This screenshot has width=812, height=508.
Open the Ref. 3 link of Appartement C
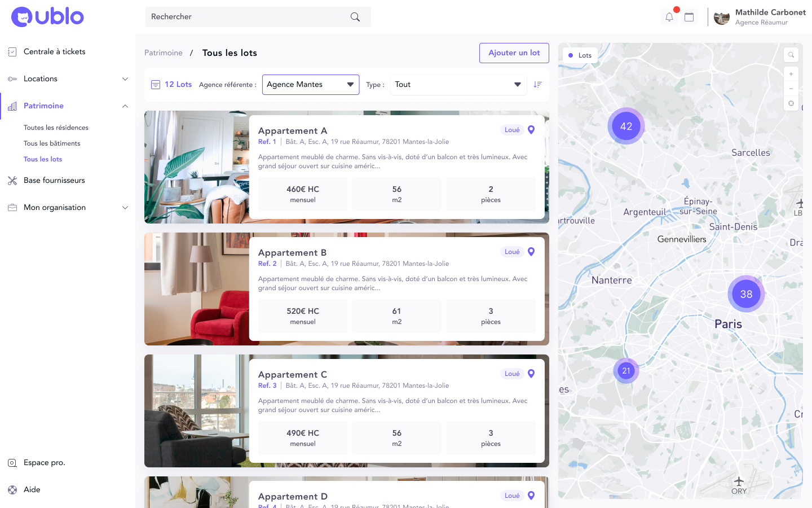click(267, 385)
